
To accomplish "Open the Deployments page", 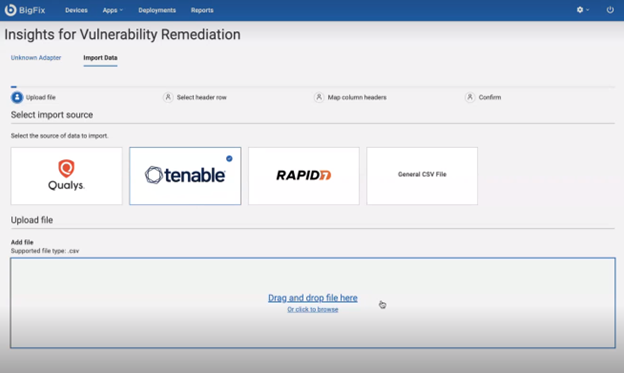I will (x=157, y=10).
